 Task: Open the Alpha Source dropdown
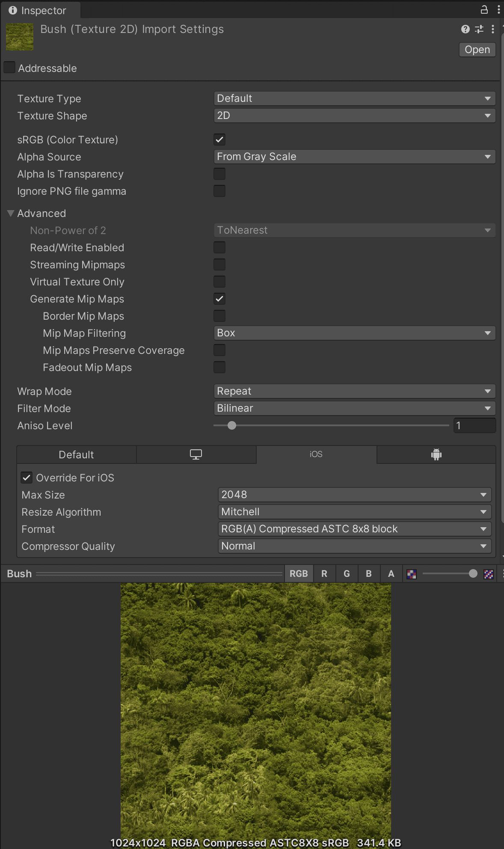[x=354, y=157]
